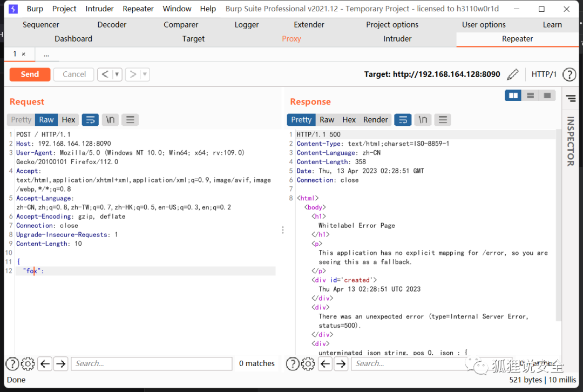Open Response search help icon
The width and height of the screenshot is (583, 392).
[x=293, y=363]
